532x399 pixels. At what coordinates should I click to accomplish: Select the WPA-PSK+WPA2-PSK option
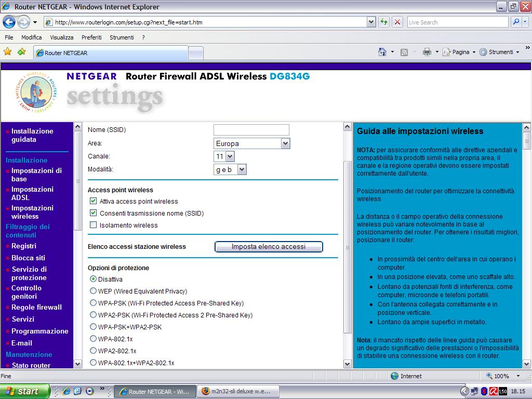[93, 327]
